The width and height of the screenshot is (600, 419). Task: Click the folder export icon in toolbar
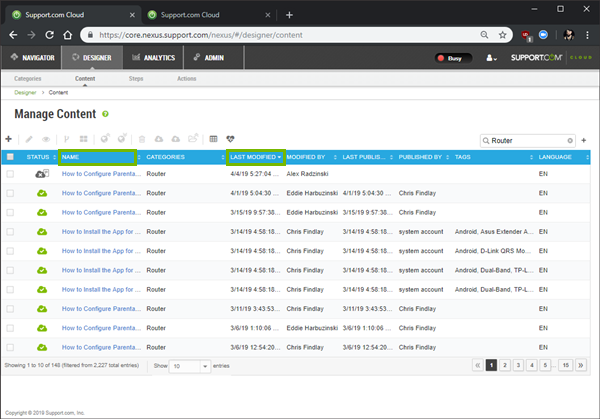coord(193,138)
